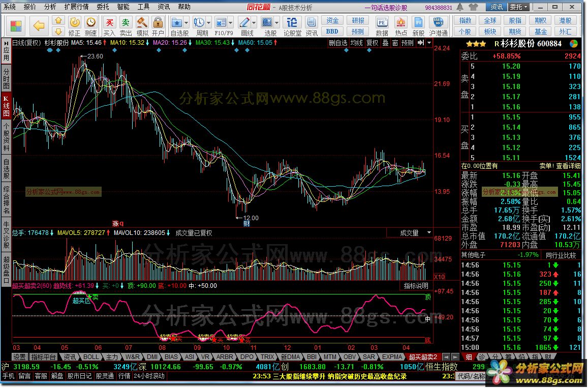Open the 论股堂 forum icon

[x=292, y=26]
